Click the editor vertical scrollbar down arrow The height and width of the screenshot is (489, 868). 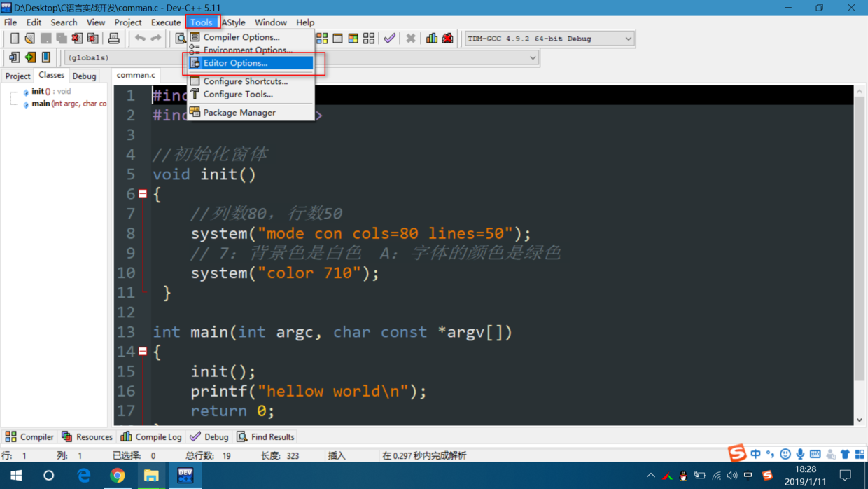pyautogui.click(x=860, y=420)
